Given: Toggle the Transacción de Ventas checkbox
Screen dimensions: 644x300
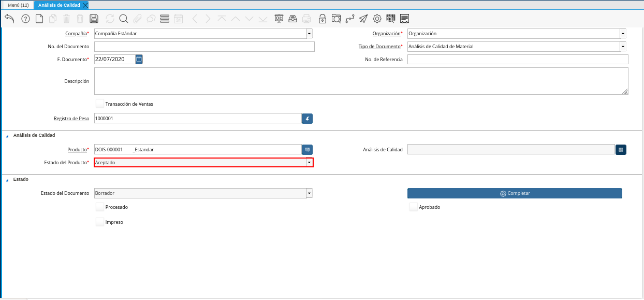Looking at the screenshot, I should (x=100, y=104).
